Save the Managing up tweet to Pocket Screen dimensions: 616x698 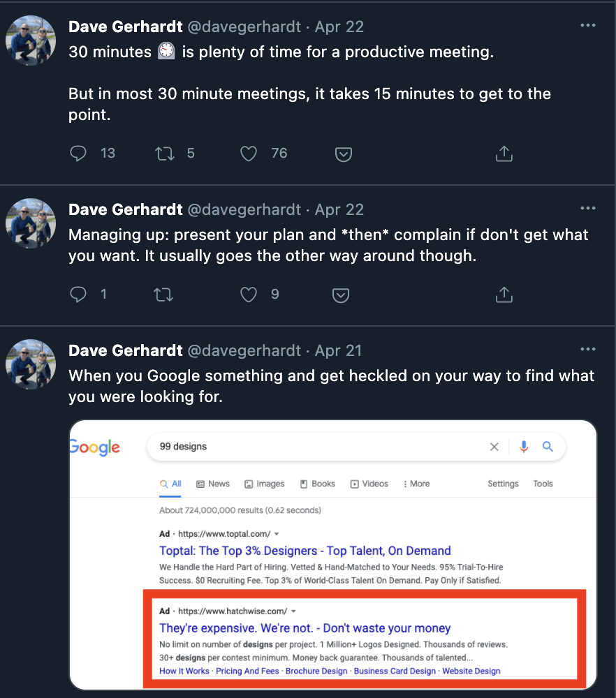(340, 295)
